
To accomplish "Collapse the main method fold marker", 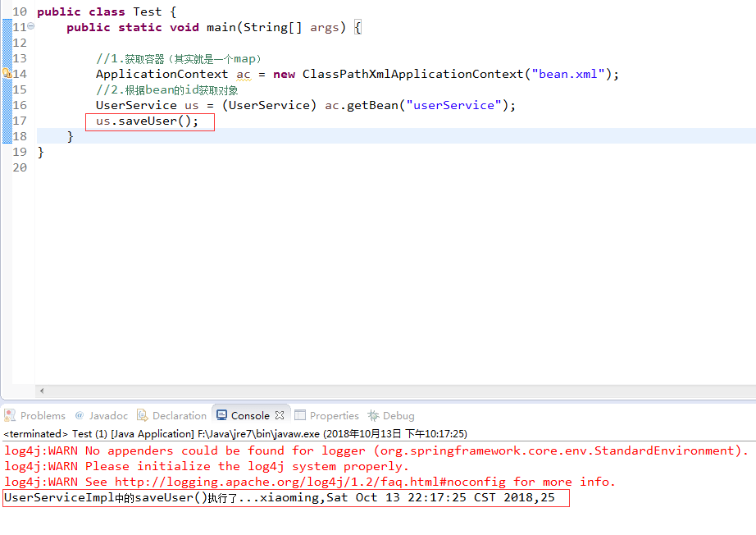I will [x=31, y=26].
